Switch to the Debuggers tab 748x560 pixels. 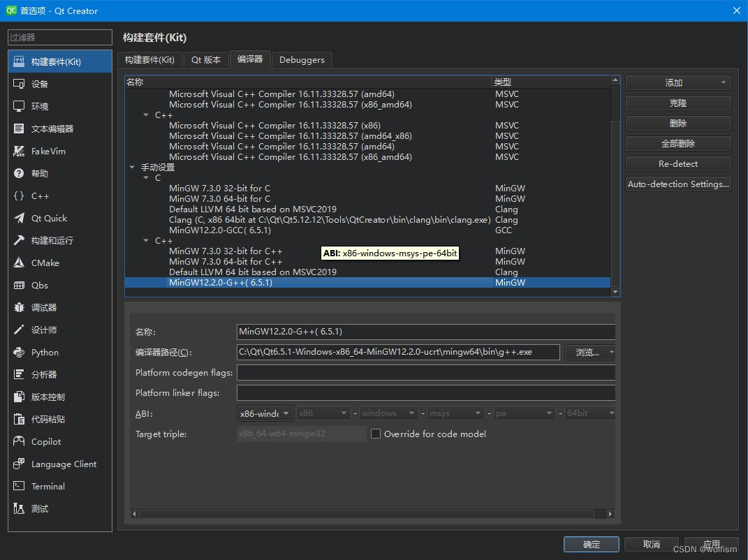pos(302,59)
